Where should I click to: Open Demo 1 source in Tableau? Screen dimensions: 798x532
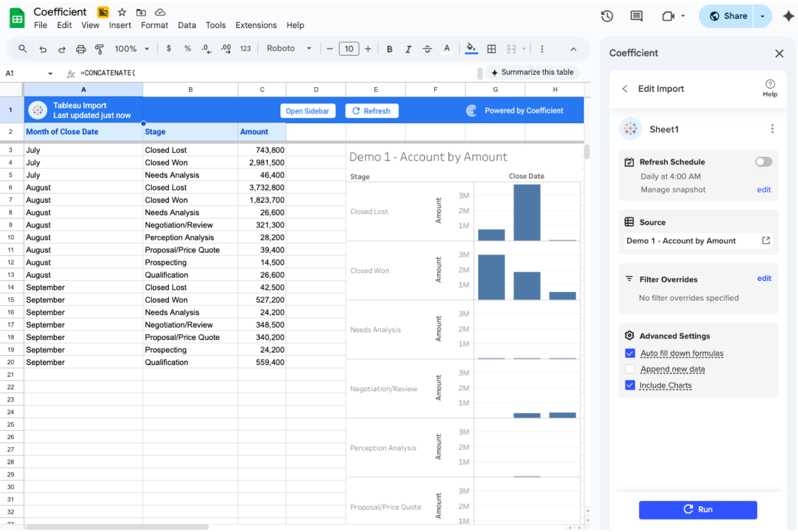pyautogui.click(x=766, y=240)
